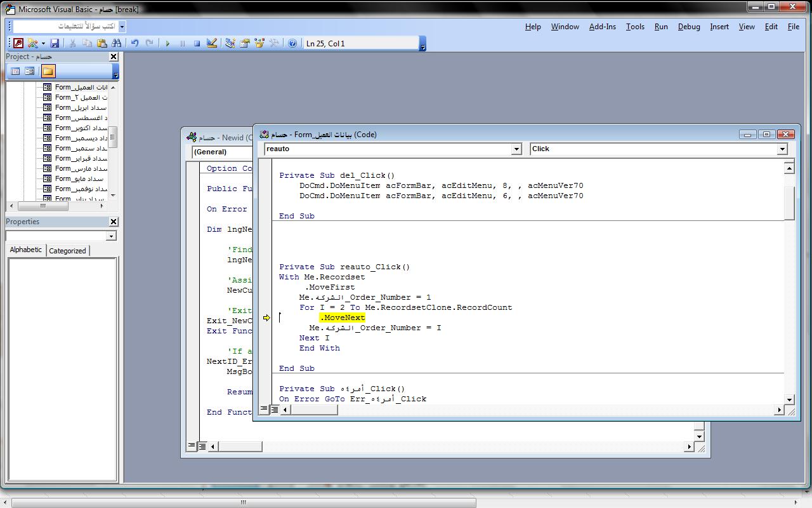Open the Insert menu
812x508 pixels.
click(719, 27)
